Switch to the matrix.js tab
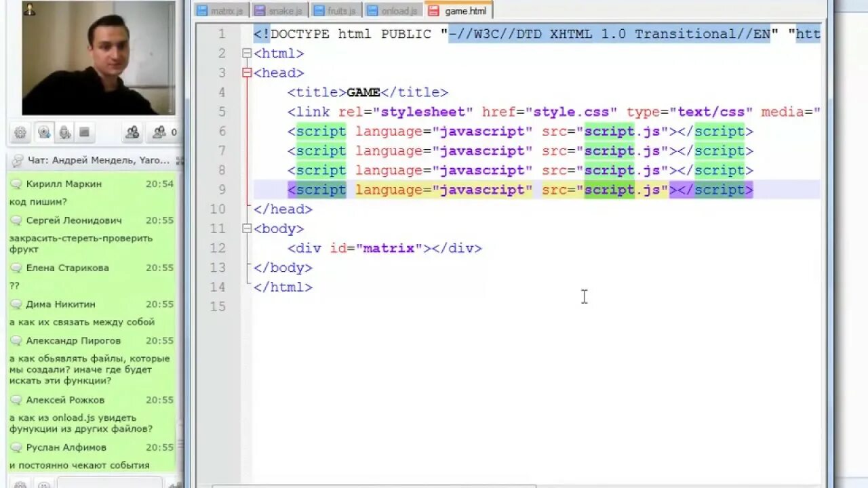This screenshot has height=488, width=868. 222,11
